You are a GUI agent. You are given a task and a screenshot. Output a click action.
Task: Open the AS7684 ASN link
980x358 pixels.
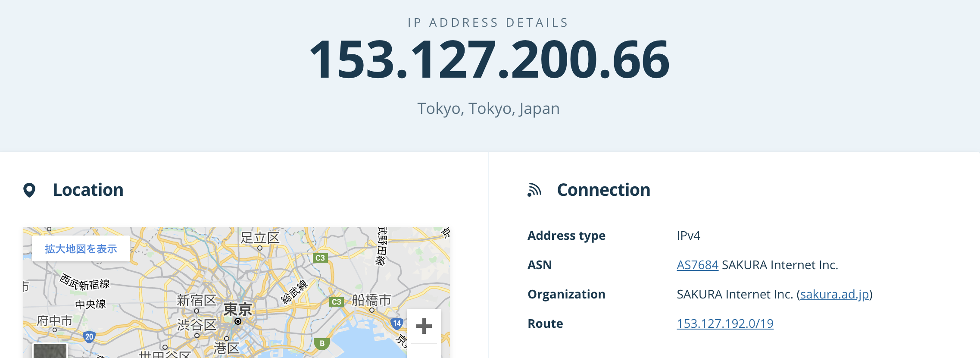tap(697, 265)
